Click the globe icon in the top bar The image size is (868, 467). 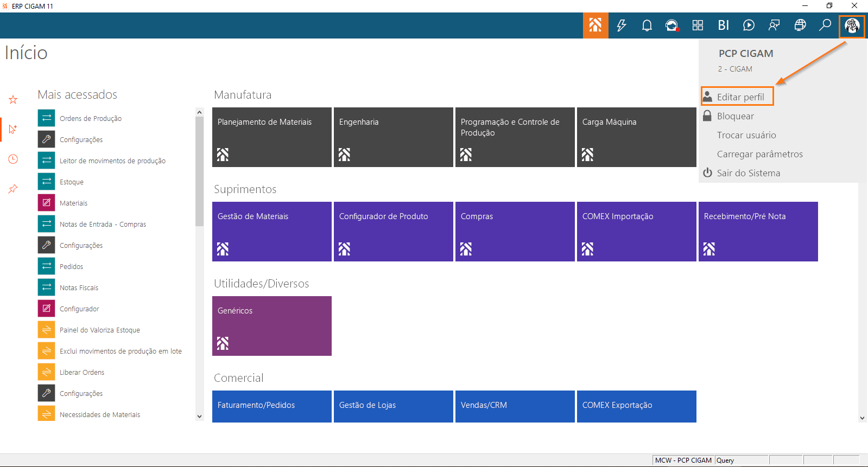point(800,25)
